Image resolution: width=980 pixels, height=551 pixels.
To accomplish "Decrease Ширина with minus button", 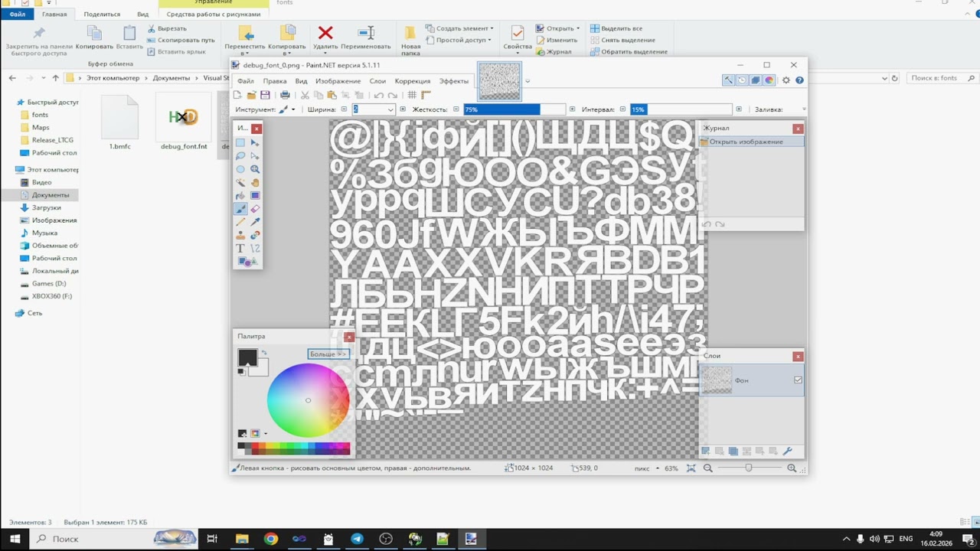I will (345, 109).
